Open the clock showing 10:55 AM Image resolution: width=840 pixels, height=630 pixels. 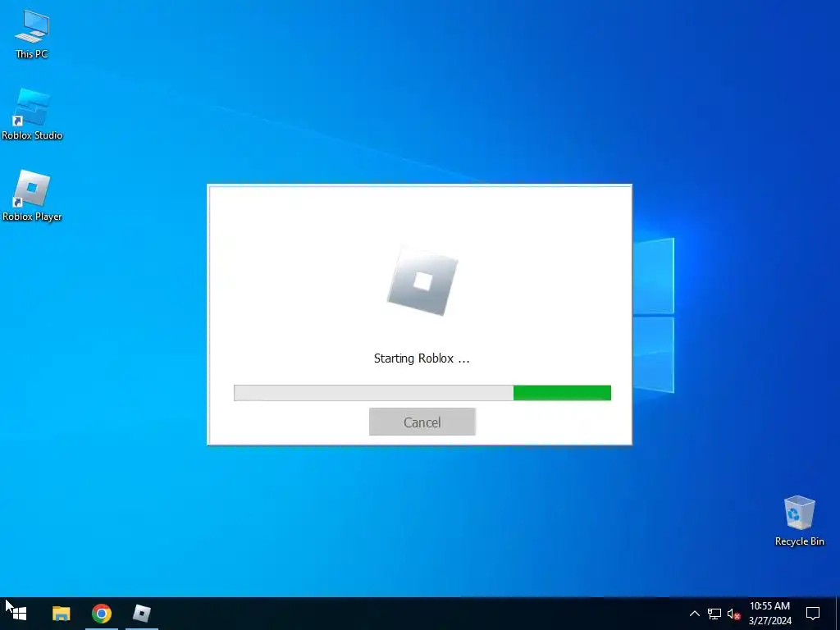click(769, 614)
